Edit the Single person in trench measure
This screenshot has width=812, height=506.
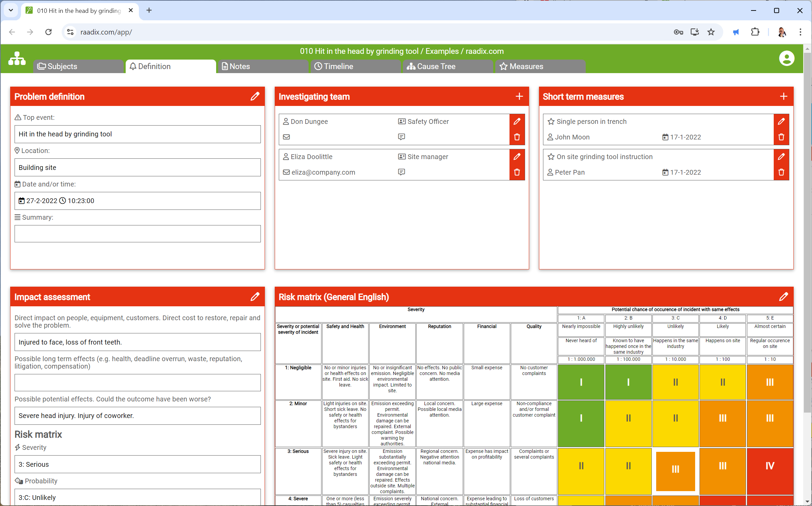click(x=781, y=122)
